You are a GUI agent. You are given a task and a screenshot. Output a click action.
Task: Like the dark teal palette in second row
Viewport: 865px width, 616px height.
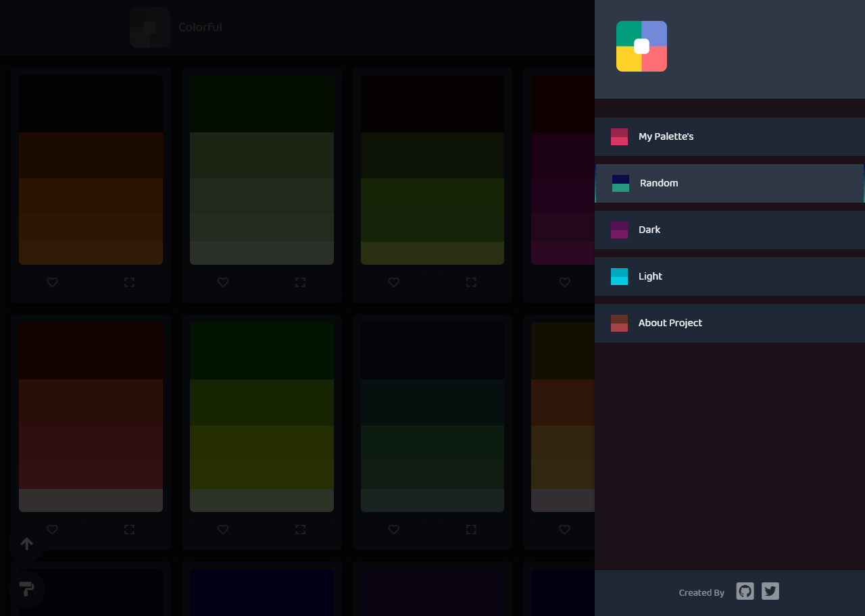pos(394,530)
